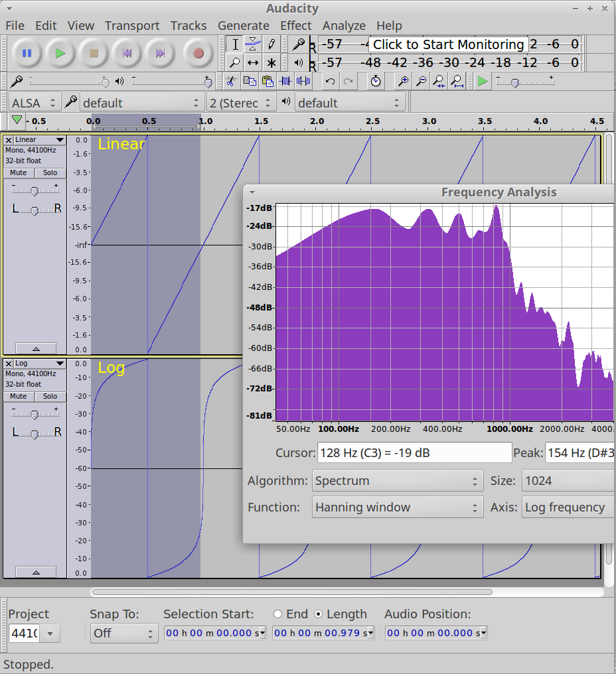Zoom in on the timeline
This screenshot has height=674, width=616.
[403, 81]
